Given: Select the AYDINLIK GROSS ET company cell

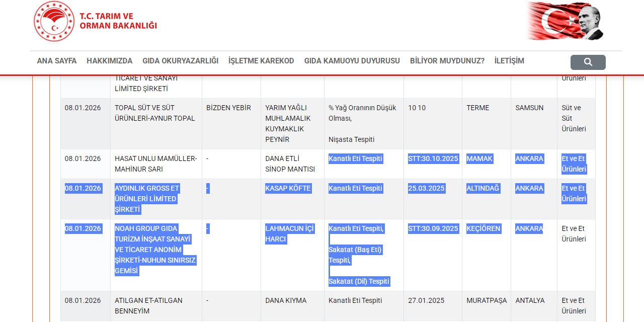Looking at the screenshot, I should pos(147,199).
